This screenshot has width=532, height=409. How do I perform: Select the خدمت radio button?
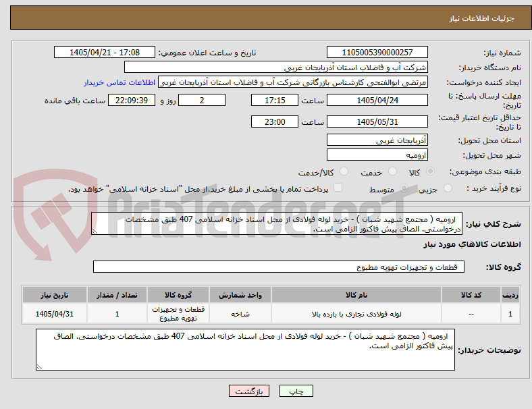392,171
